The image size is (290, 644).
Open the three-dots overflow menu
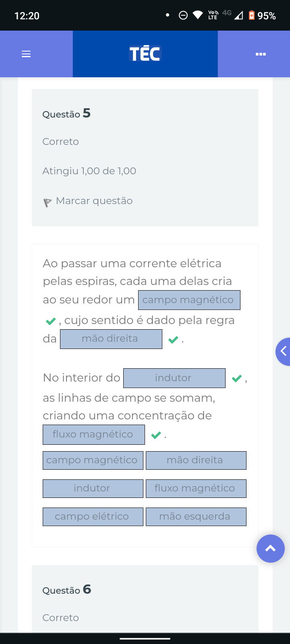pos(261,54)
